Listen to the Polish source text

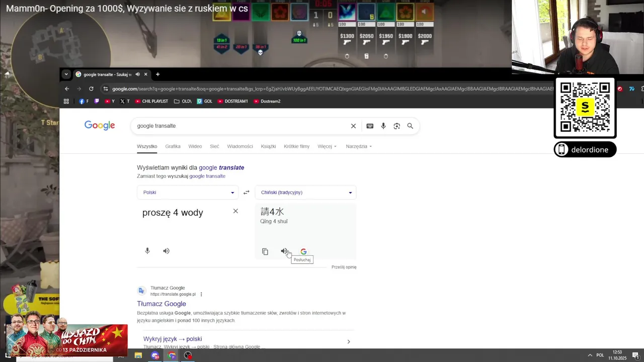pos(166,251)
